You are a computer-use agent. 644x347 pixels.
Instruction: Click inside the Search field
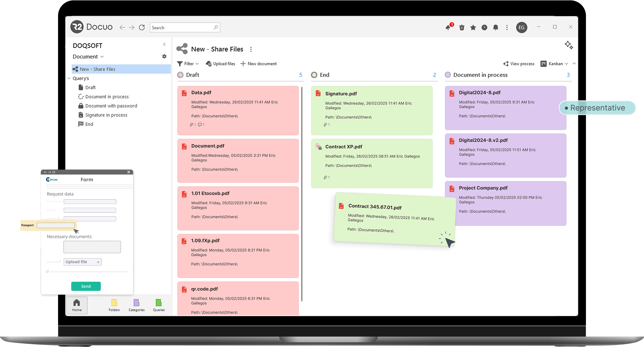click(181, 28)
